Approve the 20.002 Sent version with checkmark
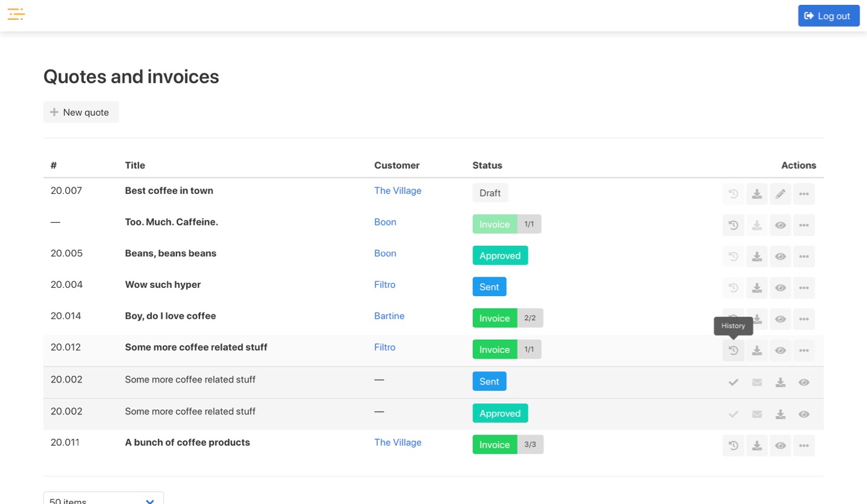 (733, 383)
